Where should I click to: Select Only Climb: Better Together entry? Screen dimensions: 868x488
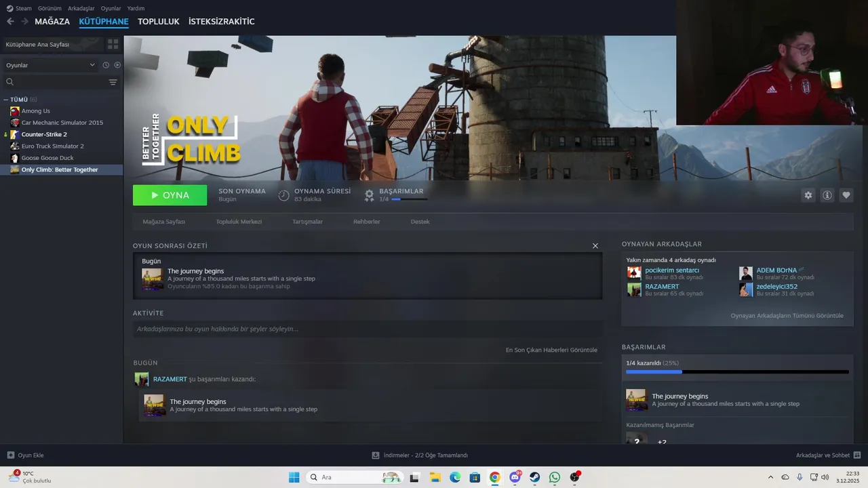pyautogui.click(x=60, y=169)
